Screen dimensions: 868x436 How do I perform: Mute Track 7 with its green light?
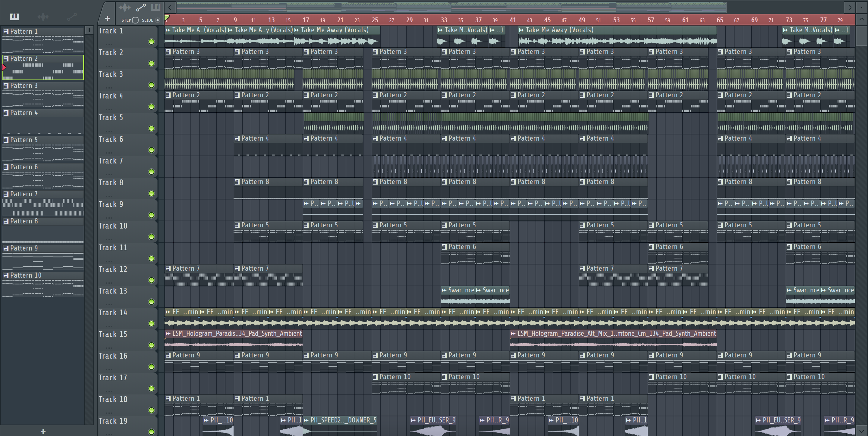click(x=151, y=172)
